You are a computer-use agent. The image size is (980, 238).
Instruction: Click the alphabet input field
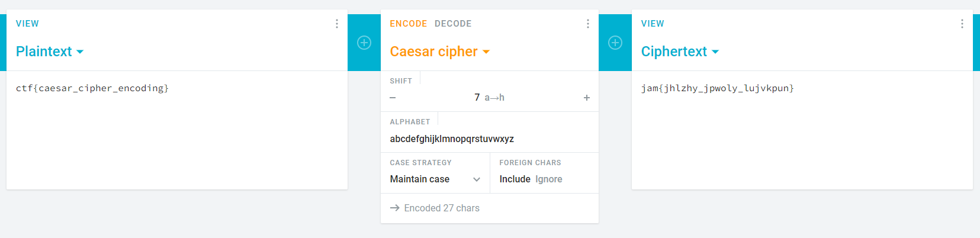[x=452, y=139]
